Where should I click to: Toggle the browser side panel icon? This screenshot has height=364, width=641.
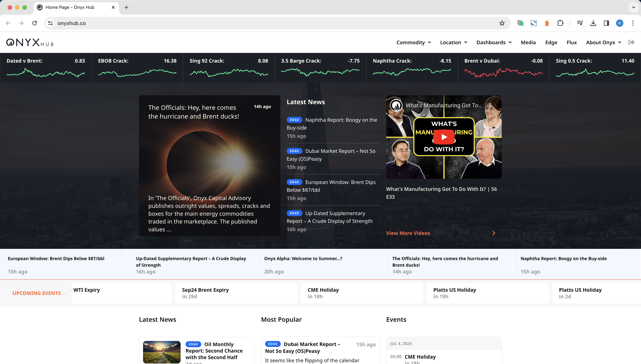[606, 23]
